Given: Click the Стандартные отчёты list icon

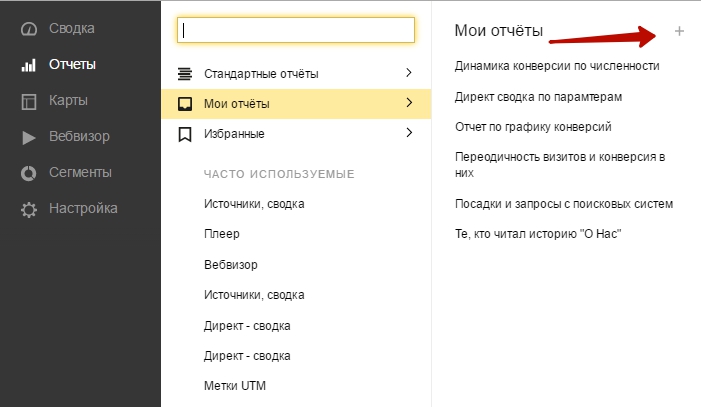Looking at the screenshot, I should coord(185,74).
